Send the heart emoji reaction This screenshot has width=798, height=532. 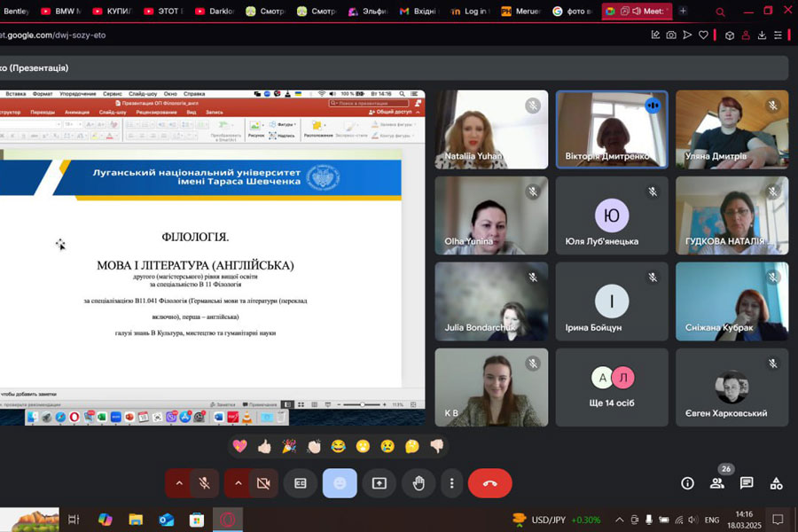[x=239, y=446]
